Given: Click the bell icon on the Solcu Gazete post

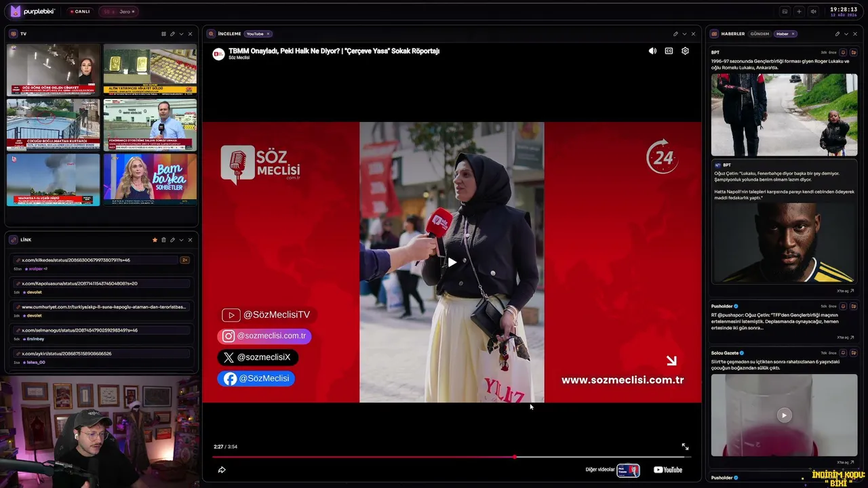Looking at the screenshot, I should (843, 353).
